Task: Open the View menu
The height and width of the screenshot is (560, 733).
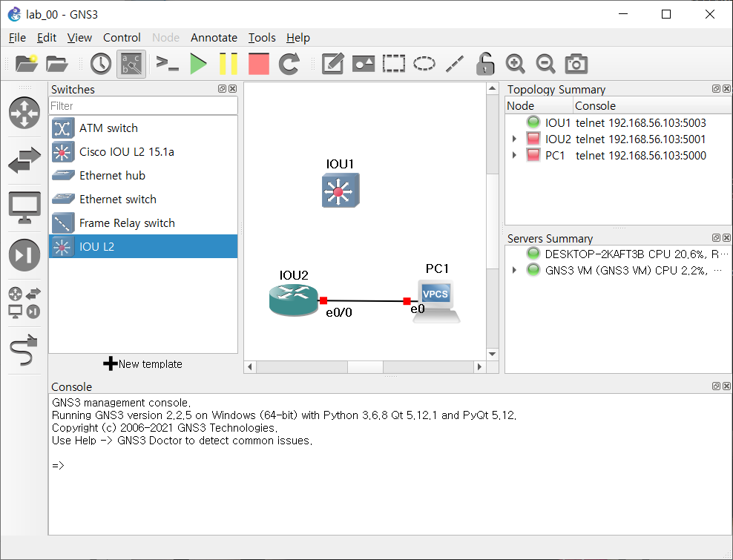Action: [x=79, y=37]
